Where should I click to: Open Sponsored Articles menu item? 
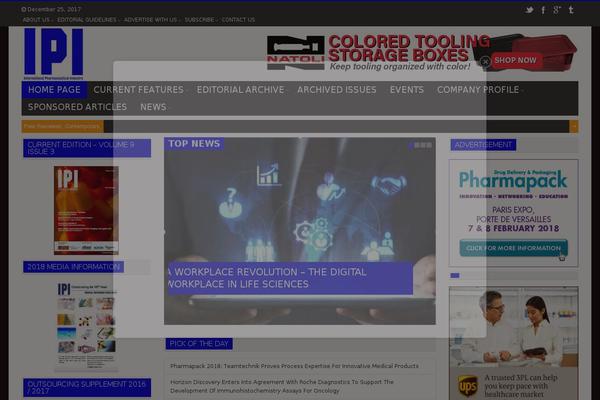(77, 107)
